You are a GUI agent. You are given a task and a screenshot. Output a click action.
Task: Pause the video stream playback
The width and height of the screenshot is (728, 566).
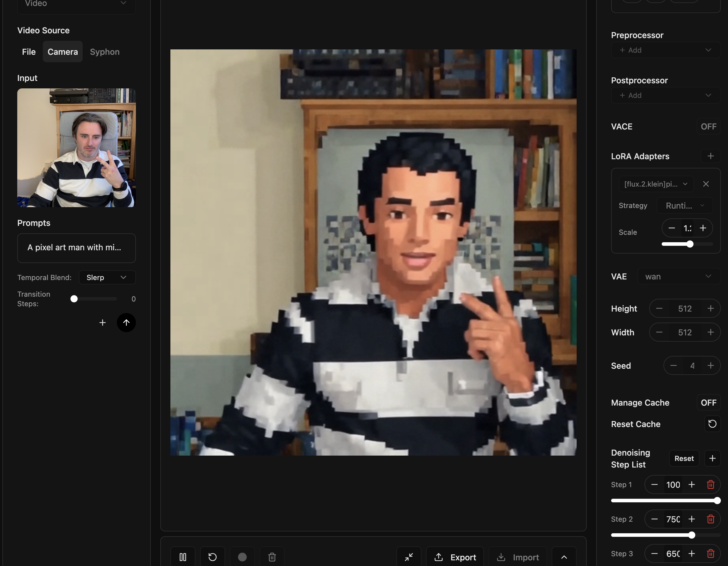[183, 557]
